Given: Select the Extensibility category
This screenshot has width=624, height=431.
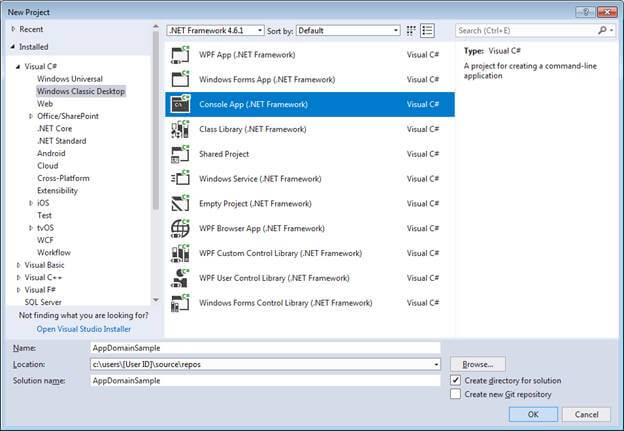Looking at the screenshot, I should pyautogui.click(x=57, y=190).
